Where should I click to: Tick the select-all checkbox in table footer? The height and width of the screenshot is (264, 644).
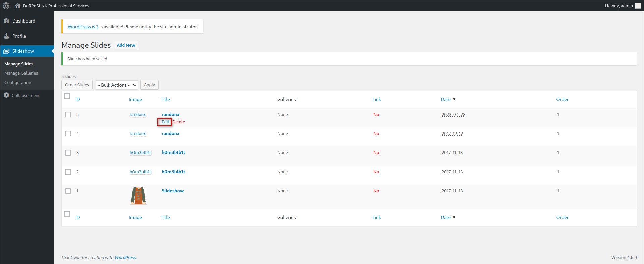(x=67, y=214)
